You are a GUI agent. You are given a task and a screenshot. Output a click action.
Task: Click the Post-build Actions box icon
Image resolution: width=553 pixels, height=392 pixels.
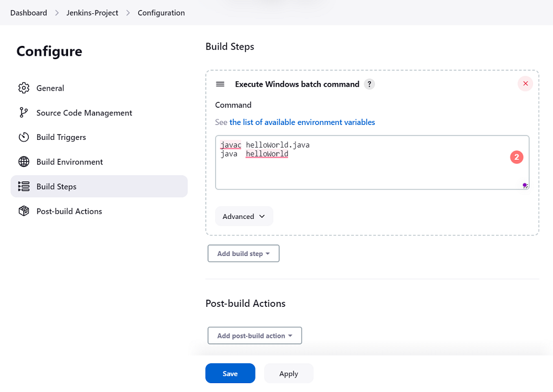[24, 211]
